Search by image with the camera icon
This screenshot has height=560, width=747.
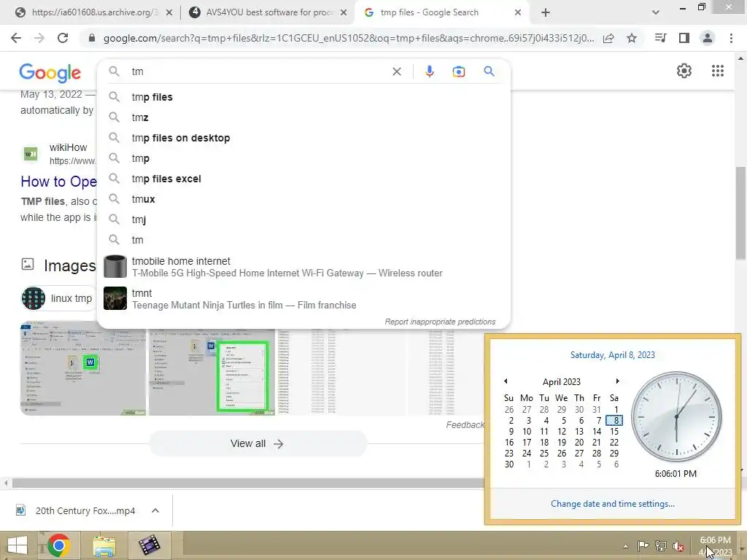(458, 71)
